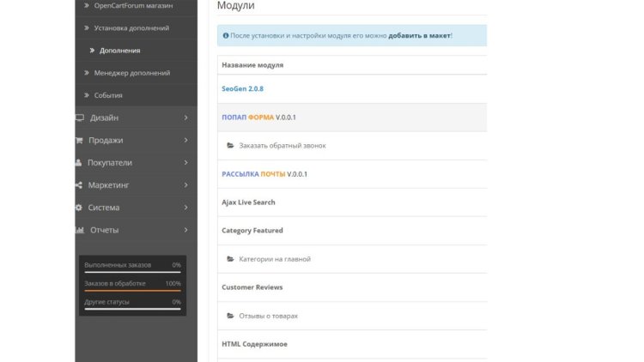Screen dimensions: 644x362
Task: Click the Покупатели user icon
Action: 80,162
